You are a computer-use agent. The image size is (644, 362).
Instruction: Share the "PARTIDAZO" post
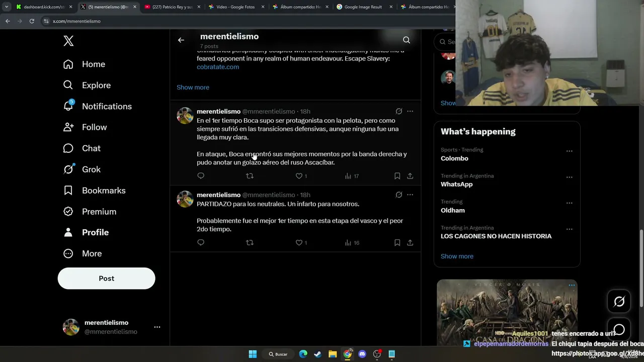(x=410, y=243)
